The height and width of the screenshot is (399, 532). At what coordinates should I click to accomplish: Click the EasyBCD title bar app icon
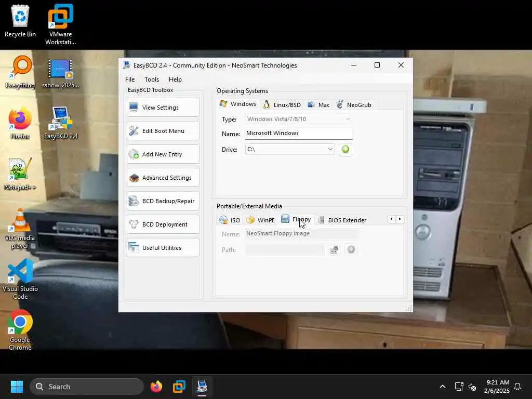127,65
